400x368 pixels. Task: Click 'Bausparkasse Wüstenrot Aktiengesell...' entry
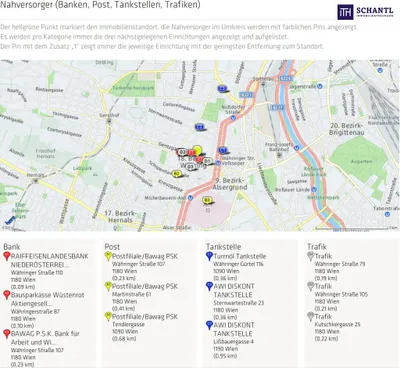[48, 299]
